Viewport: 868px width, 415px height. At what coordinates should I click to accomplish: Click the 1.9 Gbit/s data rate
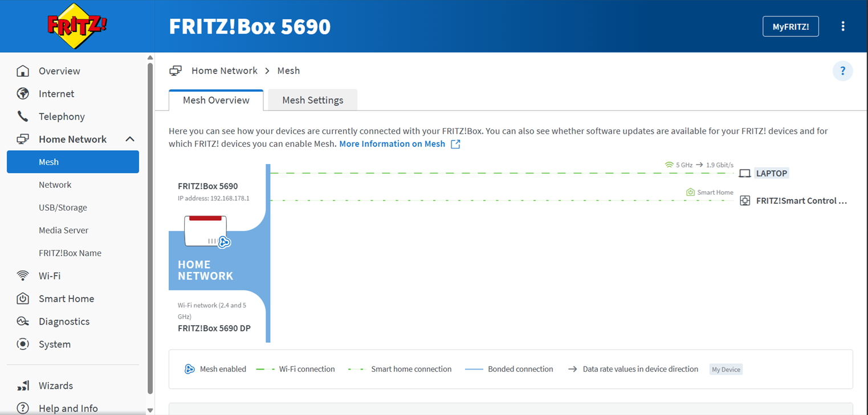coord(720,165)
